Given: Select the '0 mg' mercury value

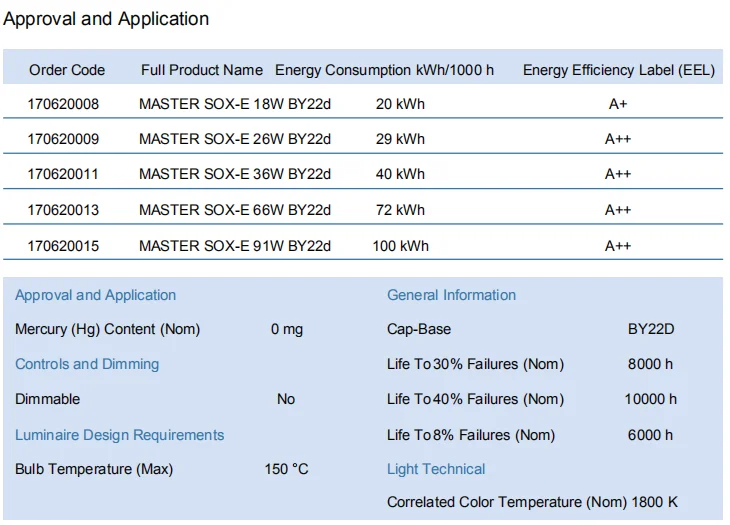Looking at the screenshot, I should 287,329.
